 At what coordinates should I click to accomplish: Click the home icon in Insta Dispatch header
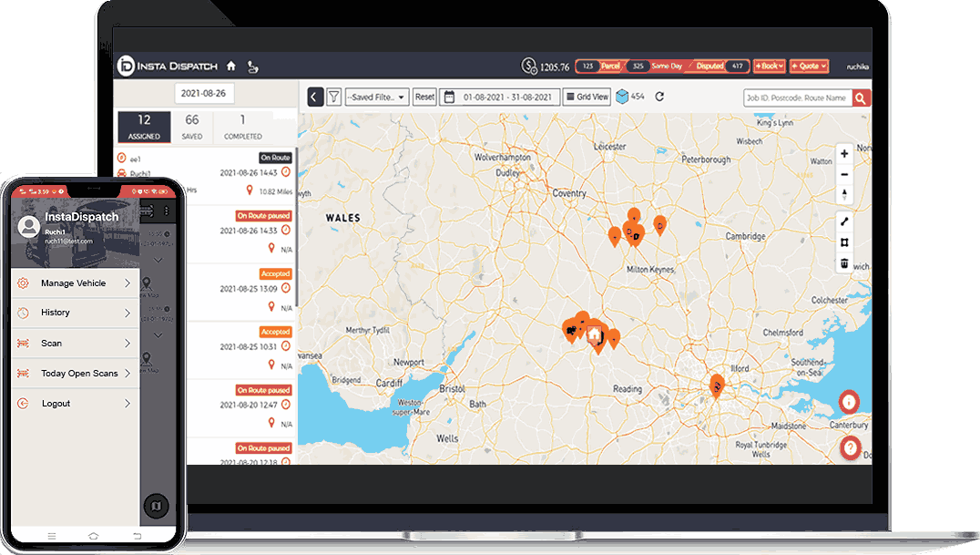(x=231, y=66)
